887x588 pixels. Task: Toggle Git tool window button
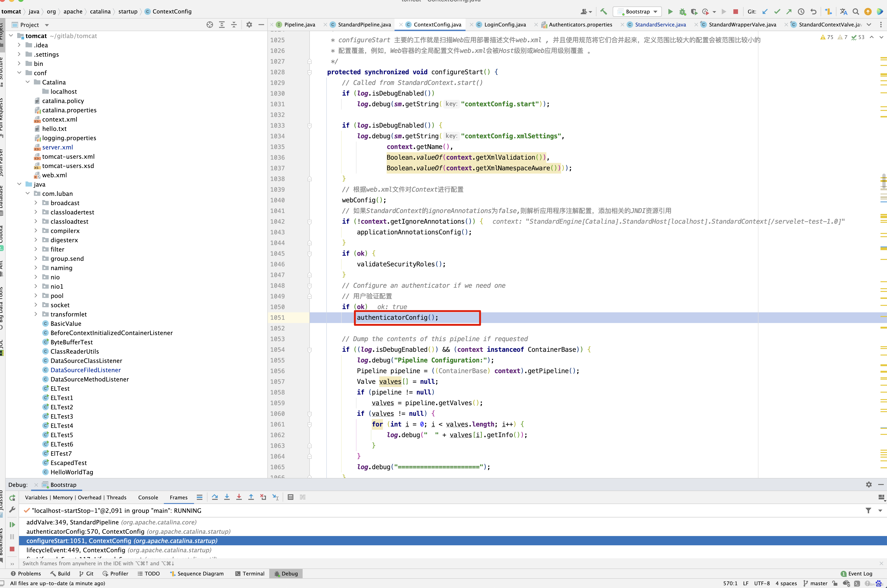coord(86,573)
